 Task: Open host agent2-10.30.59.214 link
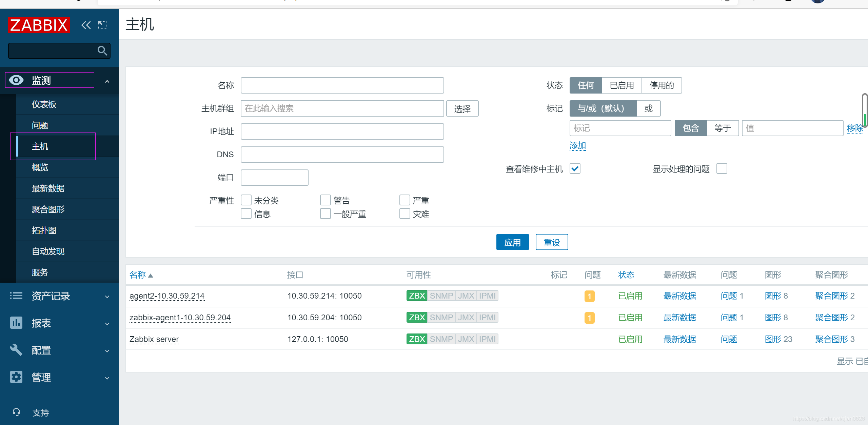click(x=167, y=296)
